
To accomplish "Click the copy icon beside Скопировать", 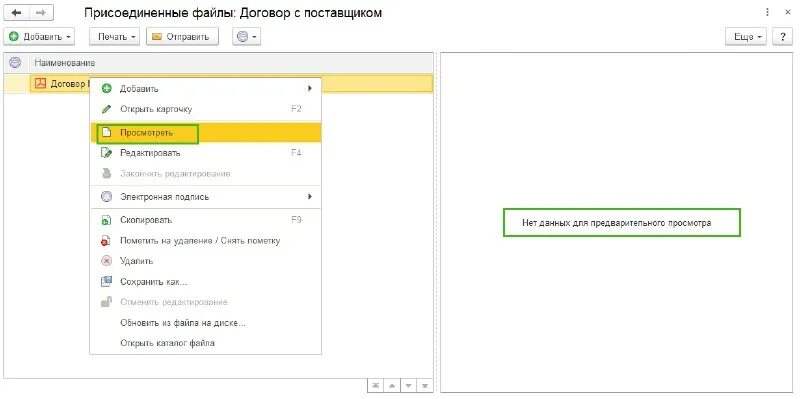I will point(106,220).
